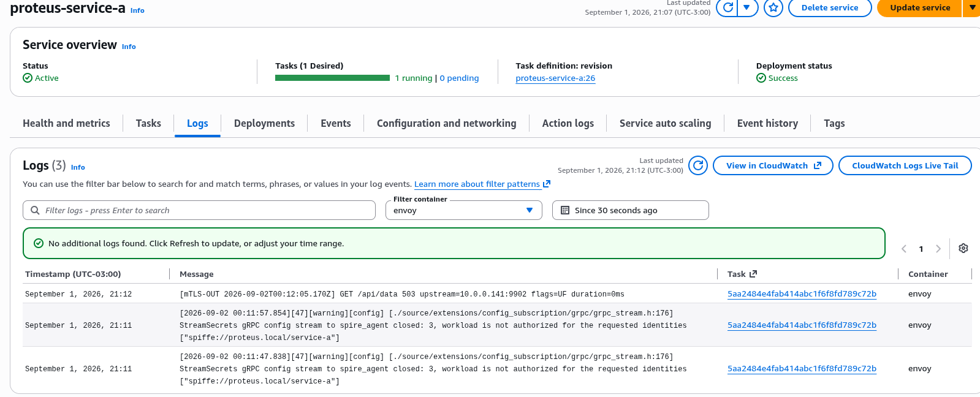Switch to the Tags tab
This screenshot has height=397, width=980.
coord(834,123)
